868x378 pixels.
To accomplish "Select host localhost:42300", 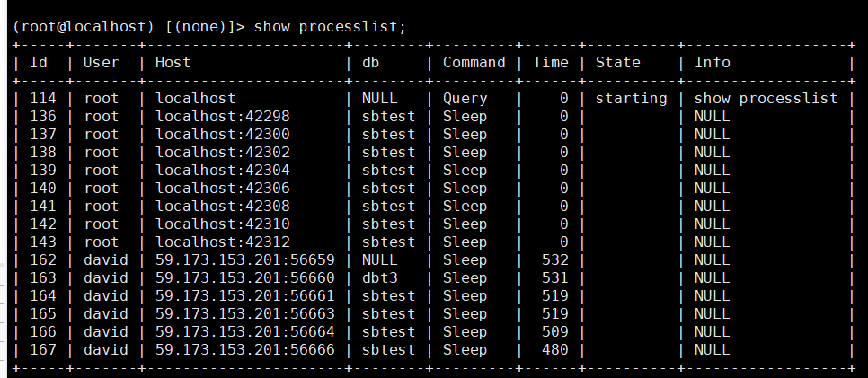I will coord(223,135).
